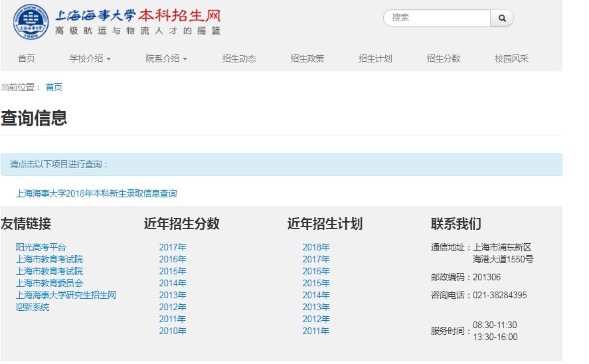This screenshot has height=364, width=589.
Task: Open the 2018年本科新生录取信息查询 link
Action: click(96, 194)
